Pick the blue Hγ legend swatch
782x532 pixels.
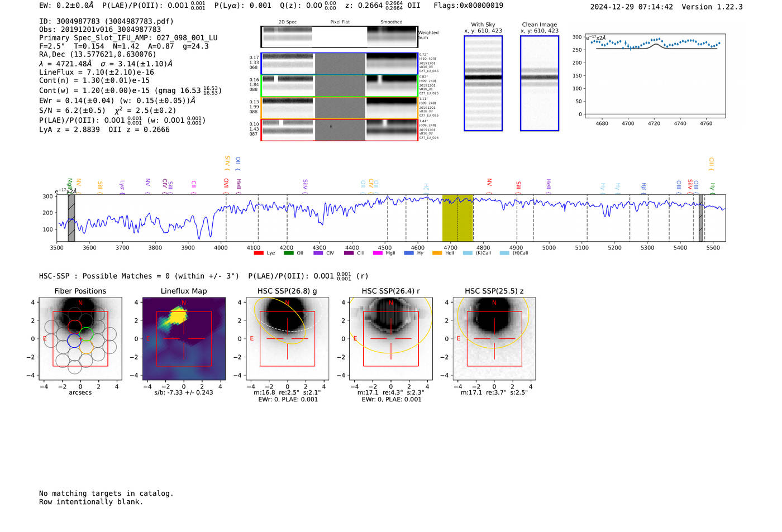(409, 253)
